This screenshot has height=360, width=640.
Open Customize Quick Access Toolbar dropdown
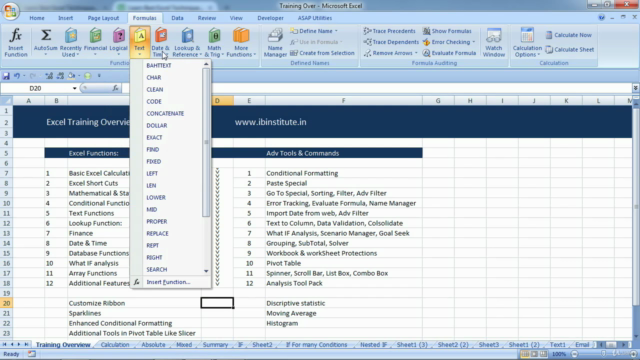(x=99, y=76)
